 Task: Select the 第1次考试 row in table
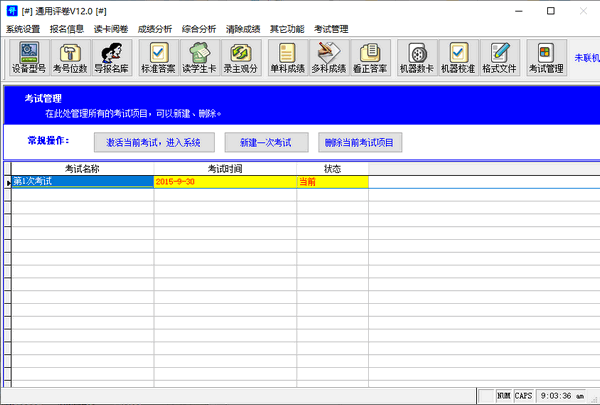tap(82, 182)
